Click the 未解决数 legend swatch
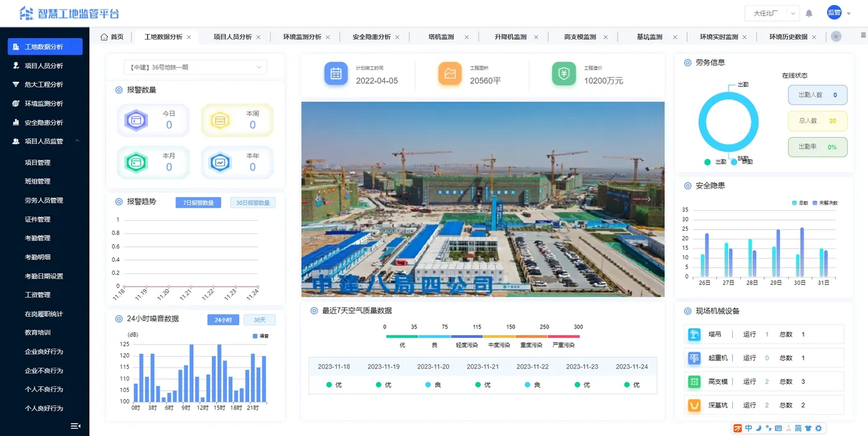 pyautogui.click(x=815, y=203)
